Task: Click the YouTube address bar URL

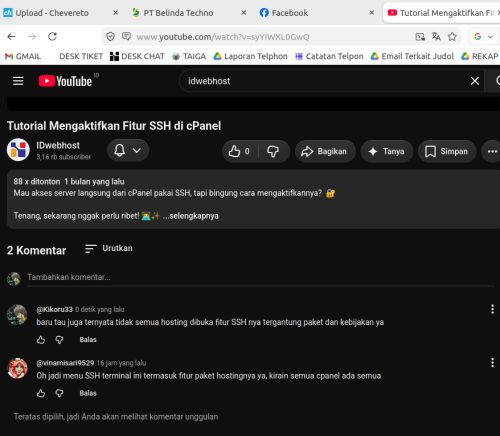Action: click(223, 37)
